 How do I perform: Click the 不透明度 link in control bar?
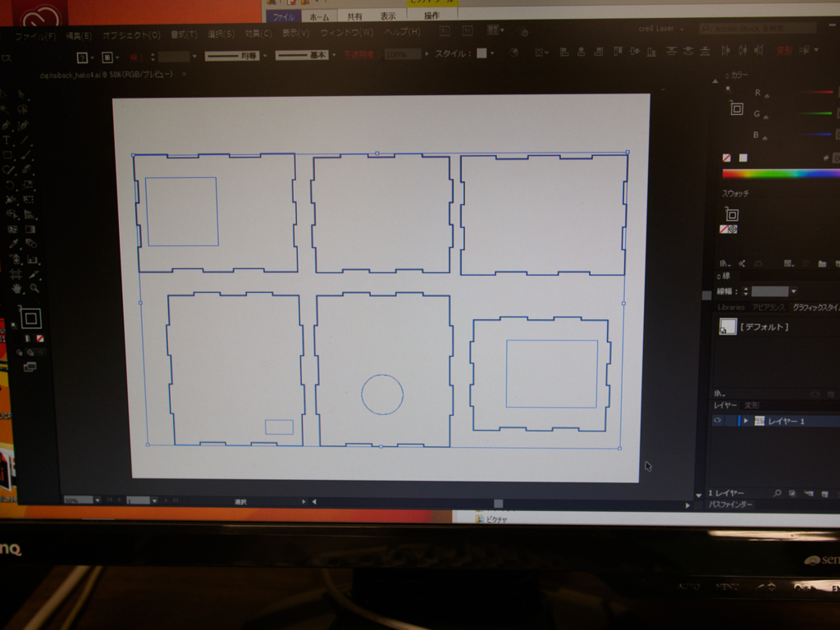pyautogui.click(x=362, y=54)
